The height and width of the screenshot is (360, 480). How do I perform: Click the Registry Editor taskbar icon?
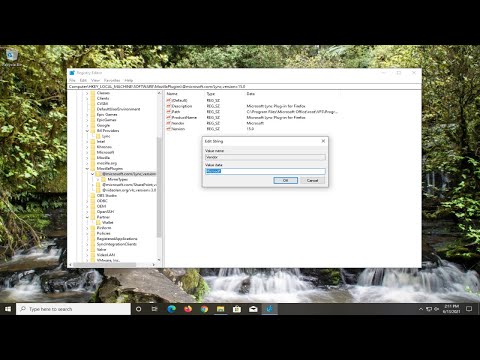click(270, 309)
